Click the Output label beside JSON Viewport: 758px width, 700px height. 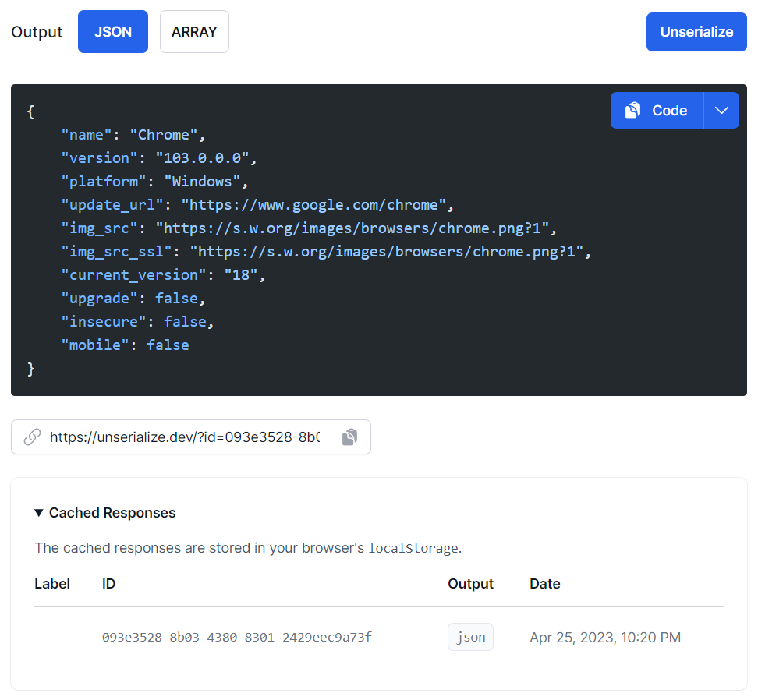pyautogui.click(x=37, y=32)
